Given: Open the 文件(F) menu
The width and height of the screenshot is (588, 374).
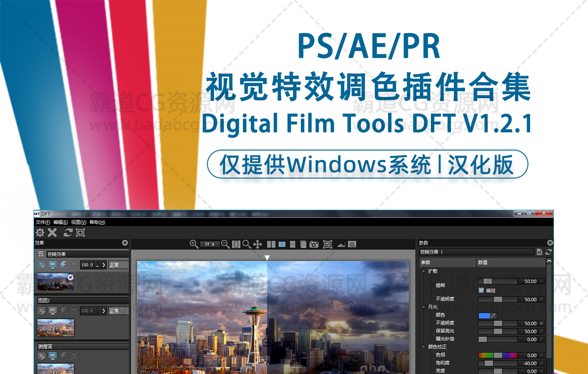Looking at the screenshot, I should (x=43, y=222).
